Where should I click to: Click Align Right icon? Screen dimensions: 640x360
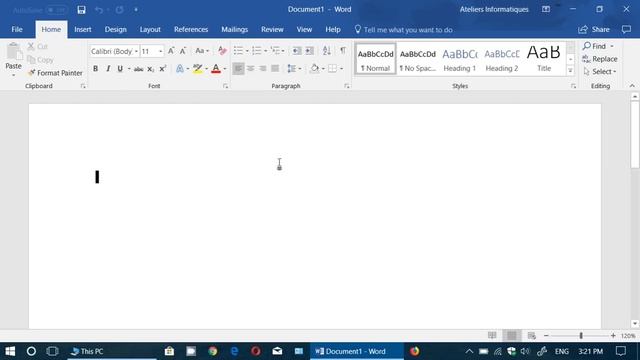[263, 69]
